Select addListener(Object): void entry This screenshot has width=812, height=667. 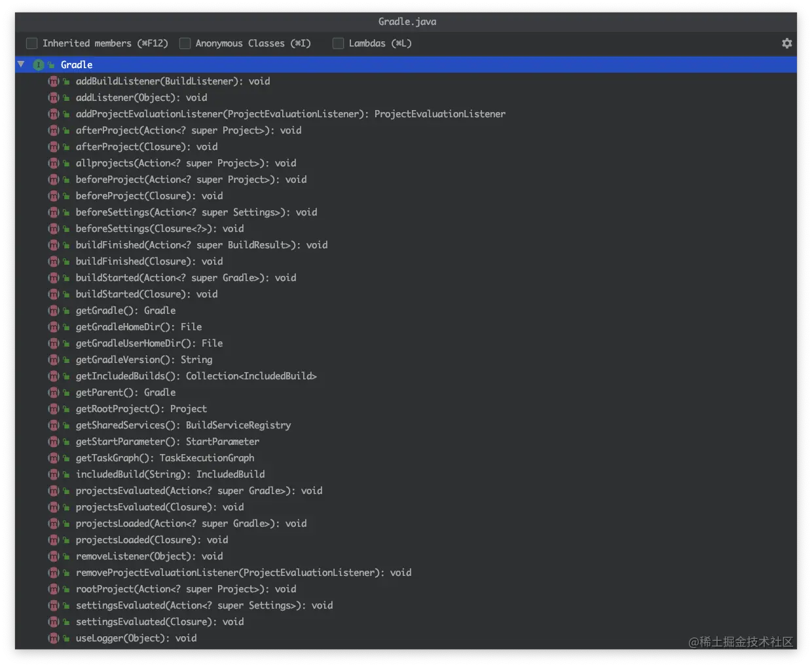click(141, 98)
